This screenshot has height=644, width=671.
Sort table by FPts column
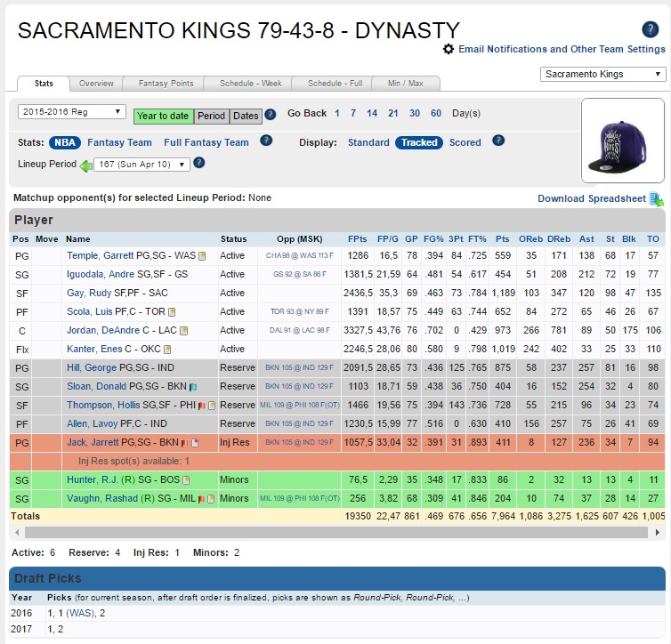358,239
